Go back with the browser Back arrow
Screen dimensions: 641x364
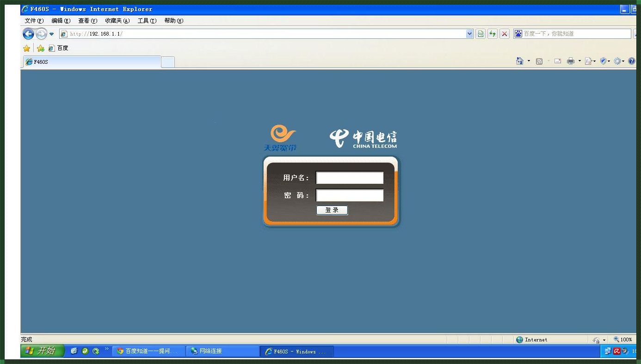(28, 34)
